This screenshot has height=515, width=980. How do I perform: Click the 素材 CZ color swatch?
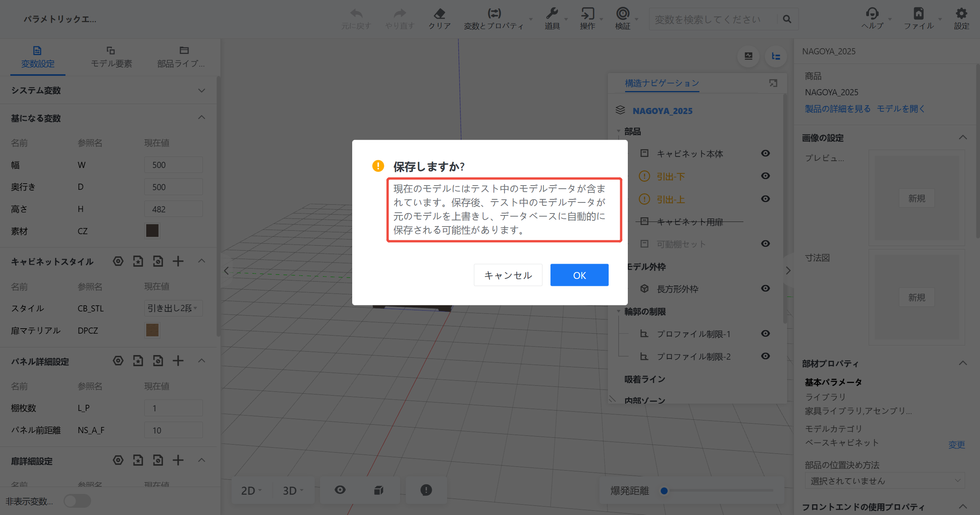coord(152,231)
